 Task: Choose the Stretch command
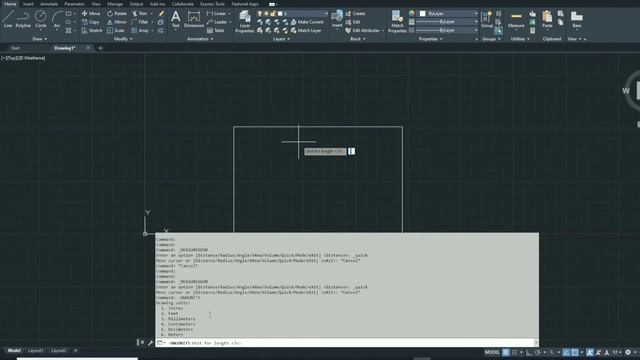click(92, 31)
